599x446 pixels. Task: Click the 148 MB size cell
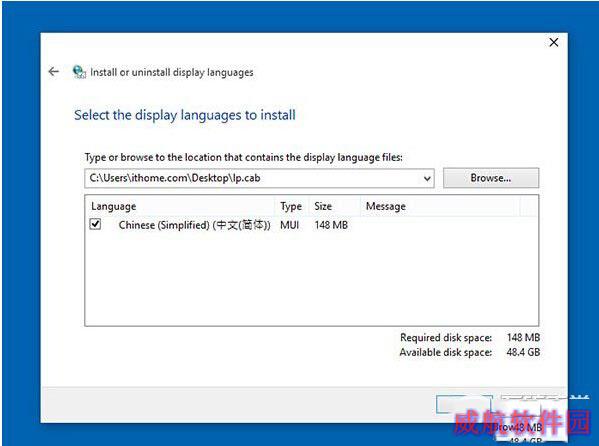pyautogui.click(x=331, y=225)
